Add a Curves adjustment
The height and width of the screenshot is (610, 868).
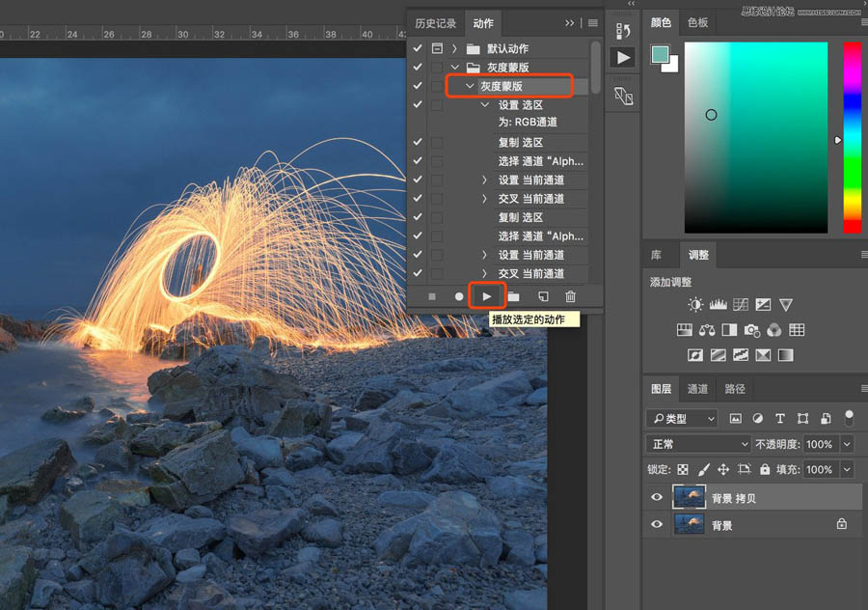pyautogui.click(x=741, y=305)
